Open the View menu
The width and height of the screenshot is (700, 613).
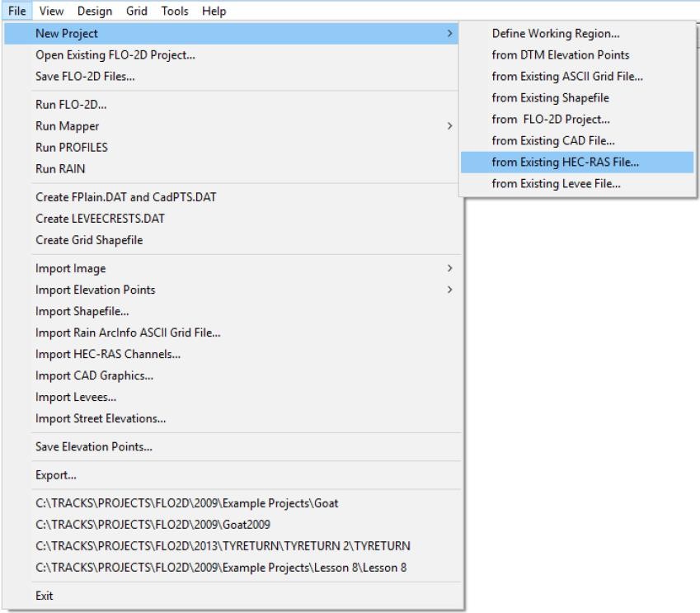(x=51, y=11)
